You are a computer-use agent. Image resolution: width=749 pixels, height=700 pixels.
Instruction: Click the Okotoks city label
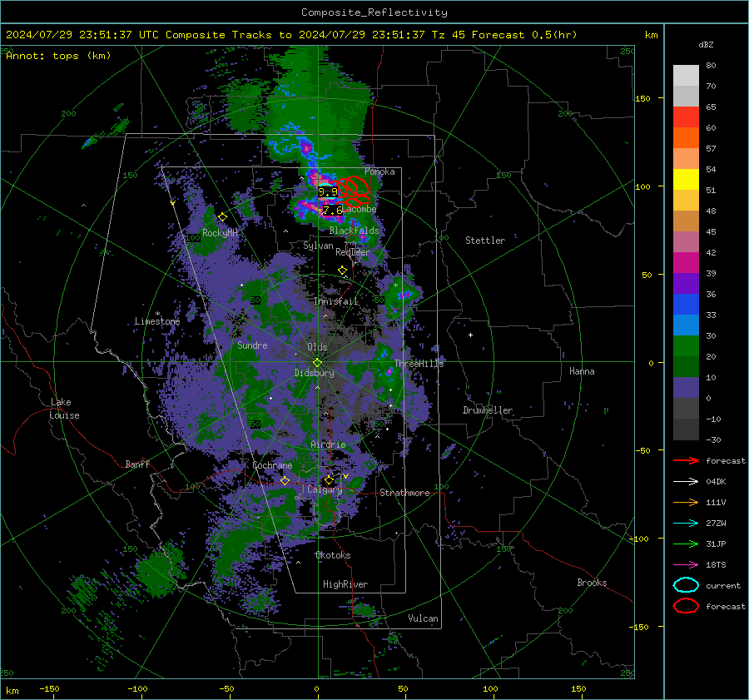click(x=333, y=555)
